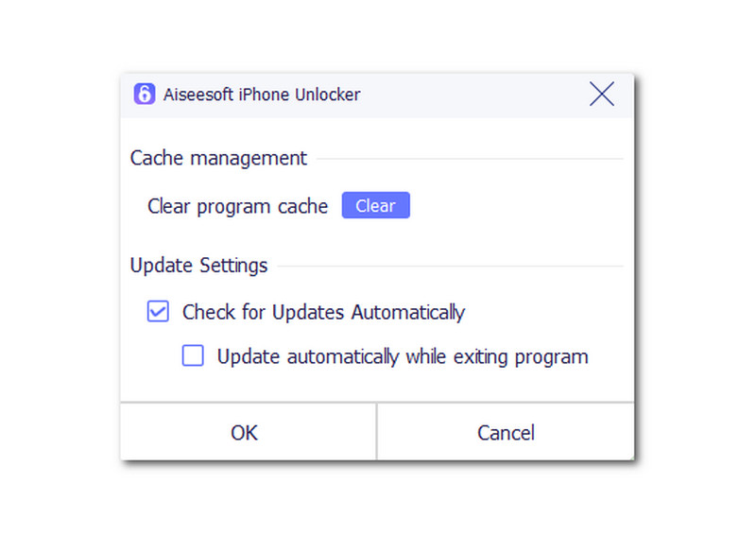Click the "Cache management" section heading
Screen dimensions: 756x535
coord(218,159)
